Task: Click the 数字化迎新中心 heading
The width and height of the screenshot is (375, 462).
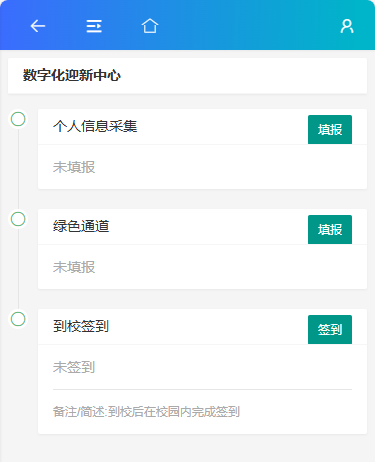Action: (x=72, y=75)
